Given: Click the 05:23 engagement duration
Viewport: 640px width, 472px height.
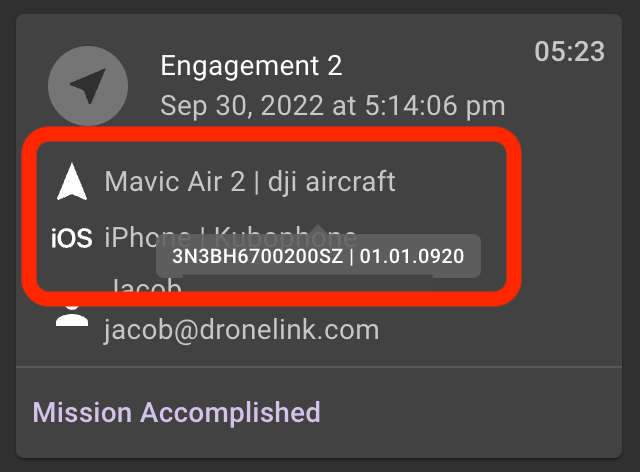Looking at the screenshot, I should (570, 52).
